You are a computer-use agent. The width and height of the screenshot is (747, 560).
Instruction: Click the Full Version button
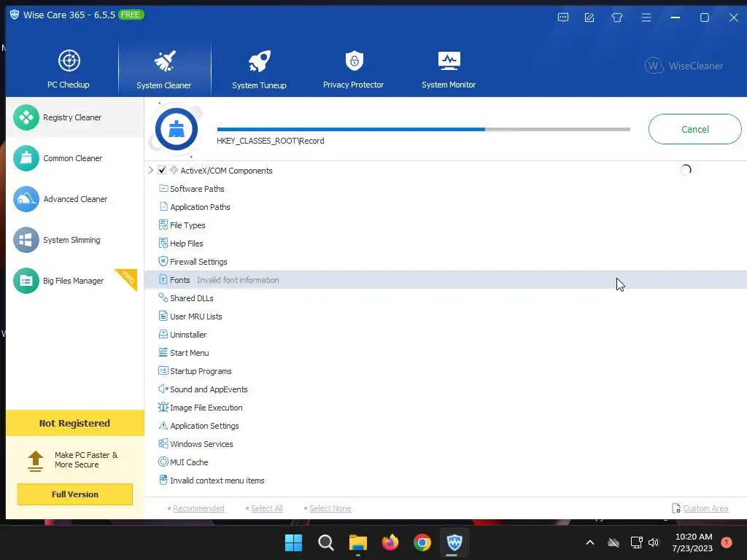(75, 494)
